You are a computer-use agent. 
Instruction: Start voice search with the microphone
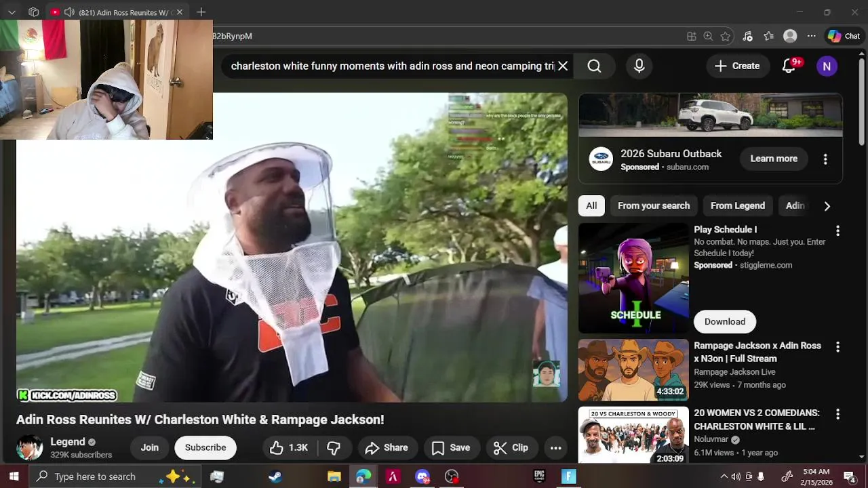639,66
